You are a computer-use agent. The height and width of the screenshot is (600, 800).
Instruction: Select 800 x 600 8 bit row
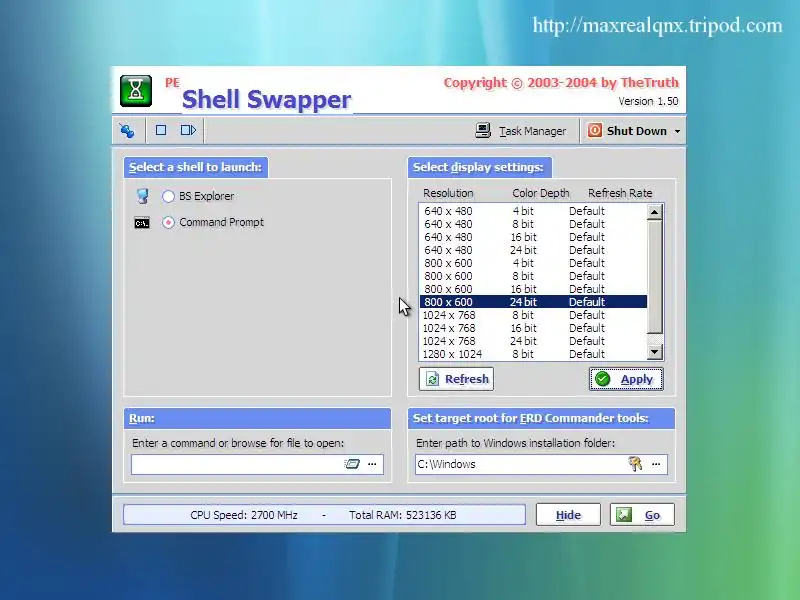(x=533, y=276)
